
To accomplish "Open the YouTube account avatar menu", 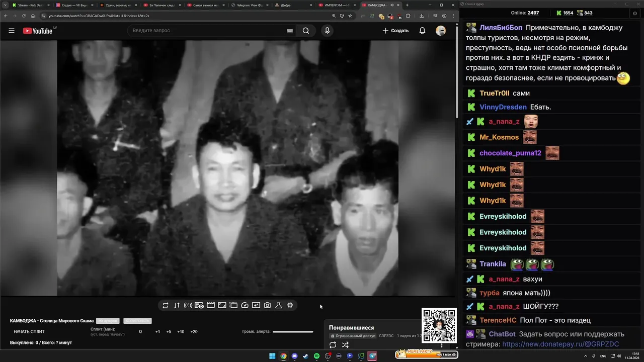I will pyautogui.click(x=441, y=31).
